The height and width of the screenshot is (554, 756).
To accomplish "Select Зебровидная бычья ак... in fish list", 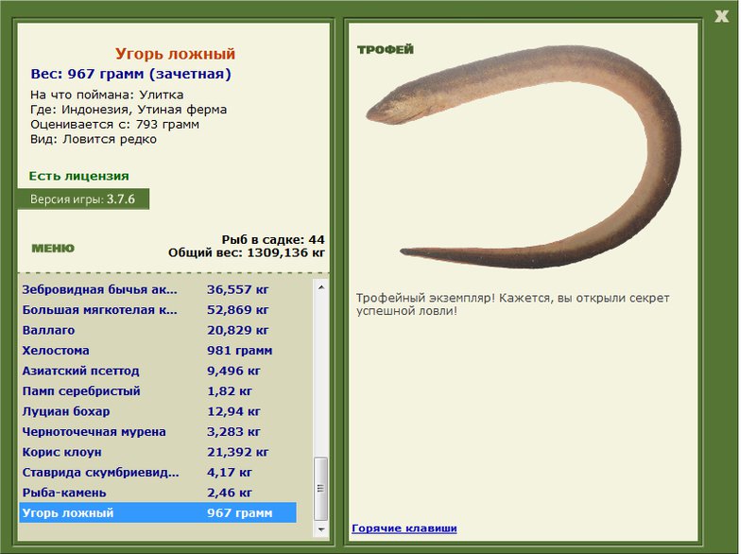I will [x=158, y=289].
